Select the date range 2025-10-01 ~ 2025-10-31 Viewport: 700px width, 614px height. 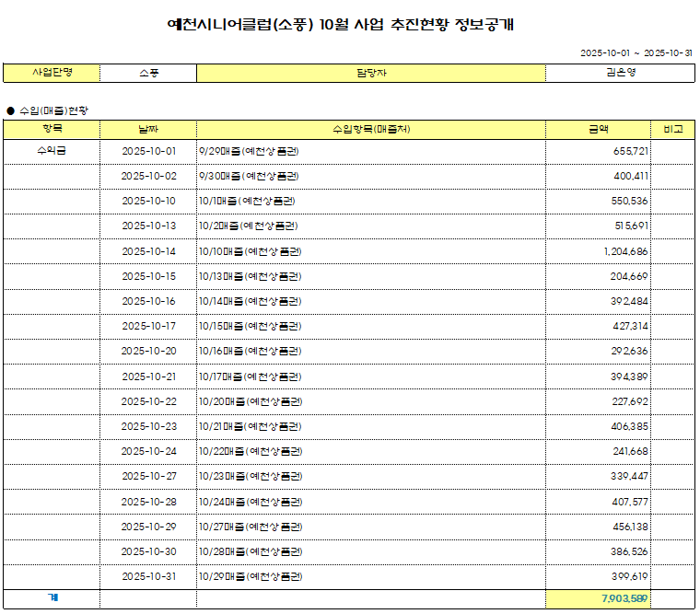(x=636, y=53)
